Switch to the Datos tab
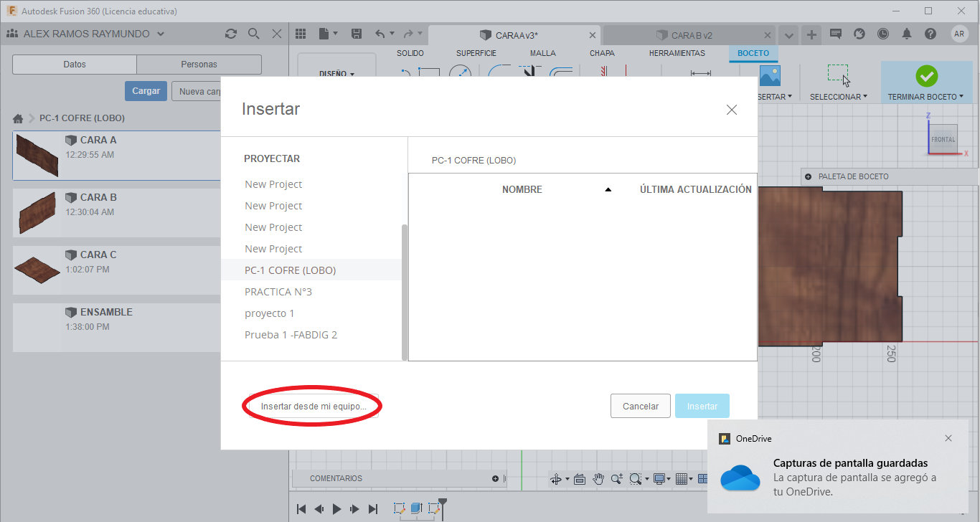 75,65
